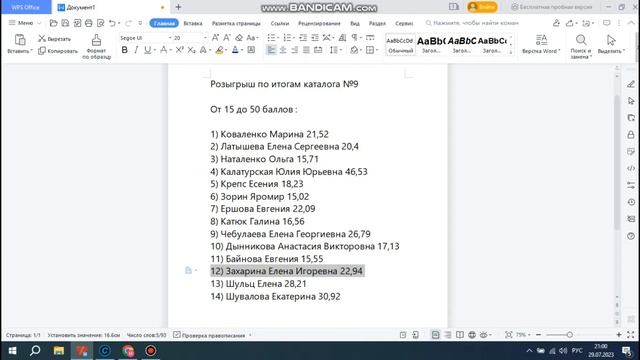This screenshot has width=640, height=360.
Task: Open a new tab with plus button
Action: tap(178, 7)
